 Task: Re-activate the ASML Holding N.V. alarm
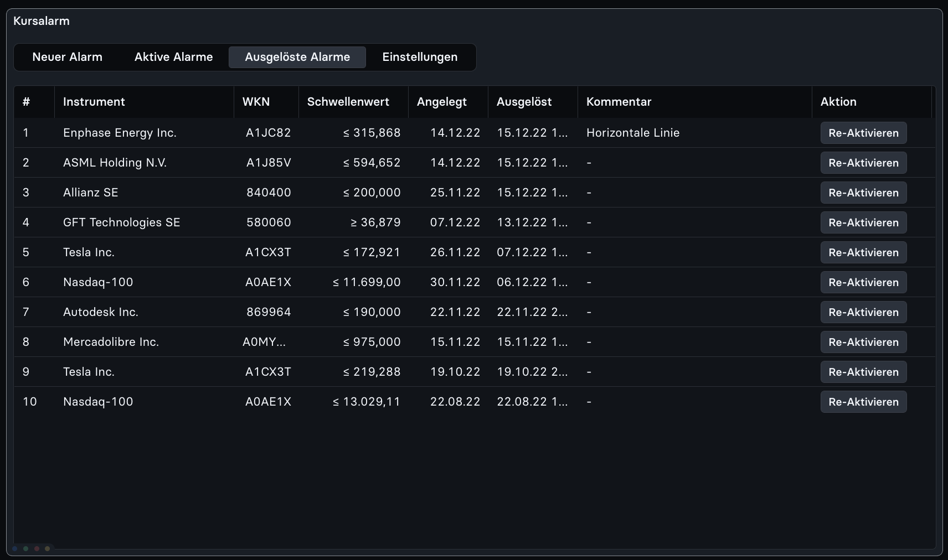pos(863,163)
